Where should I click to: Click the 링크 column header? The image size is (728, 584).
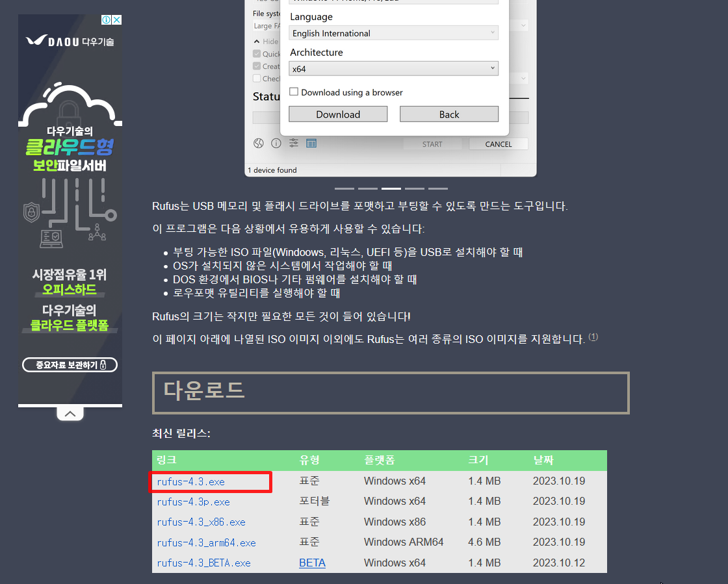pos(166,460)
